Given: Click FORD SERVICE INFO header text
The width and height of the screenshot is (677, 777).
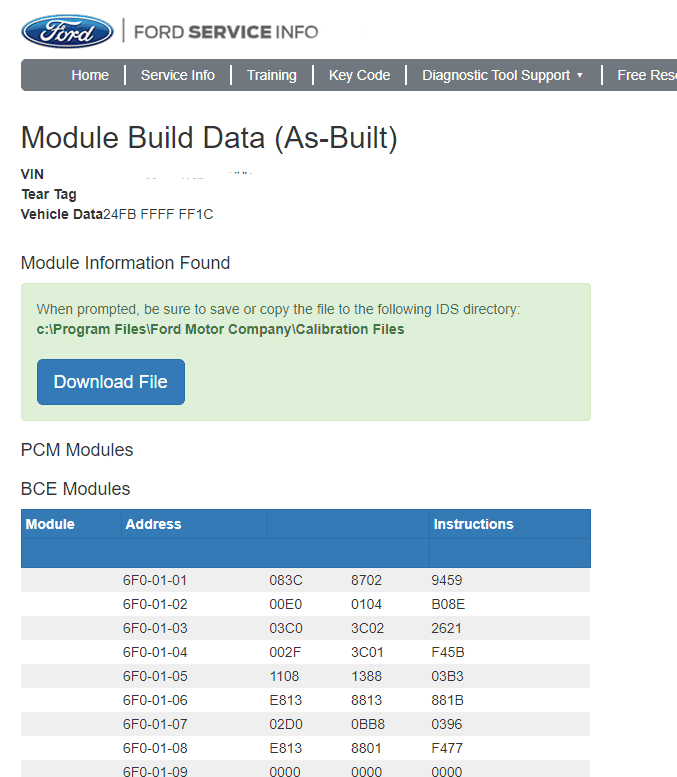Looking at the screenshot, I should 226,32.
